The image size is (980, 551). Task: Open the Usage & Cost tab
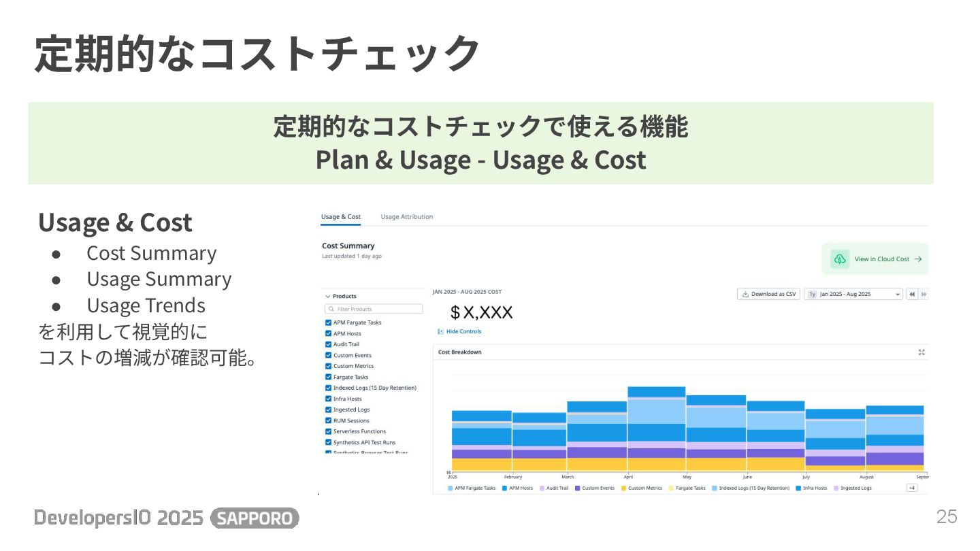point(341,217)
